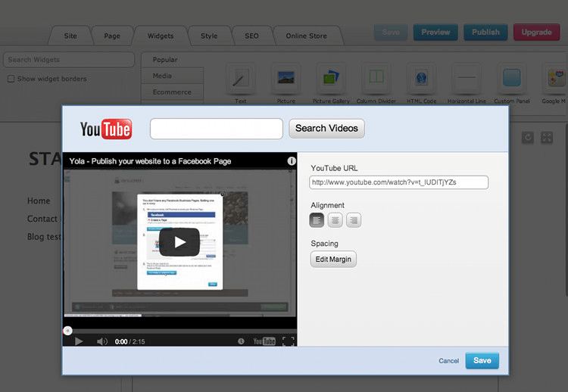The height and width of the screenshot is (392, 568).
Task: Click the watch later clock icon
Action: [241, 341]
